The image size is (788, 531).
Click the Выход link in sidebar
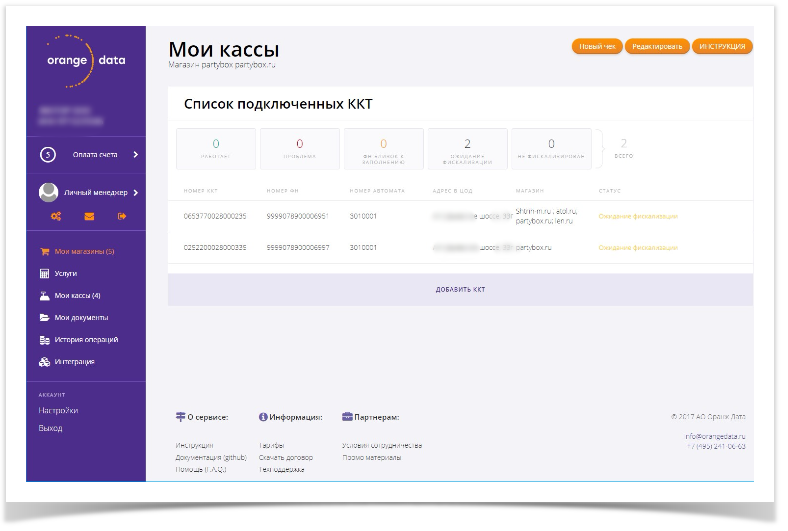coord(50,428)
